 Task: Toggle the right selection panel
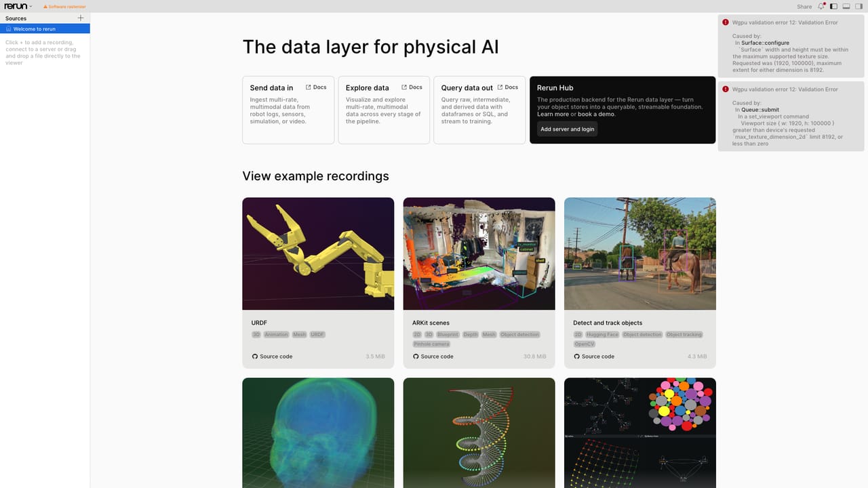pyautogui.click(x=859, y=6)
